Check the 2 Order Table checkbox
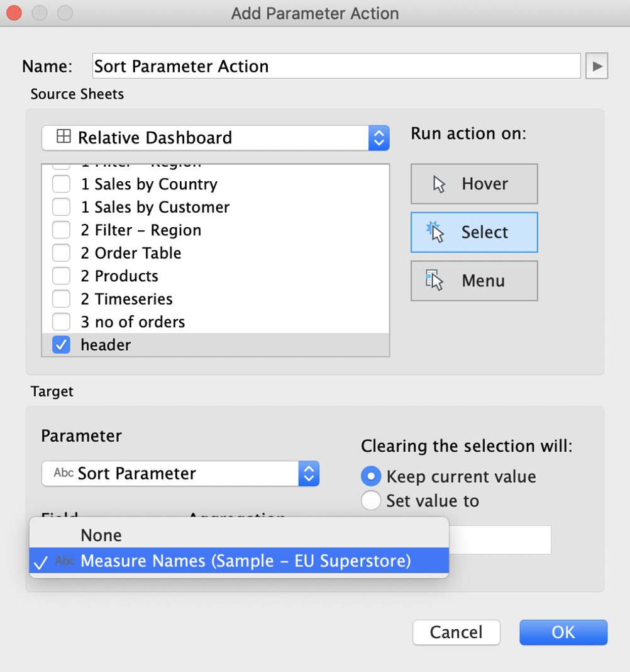 (61, 253)
